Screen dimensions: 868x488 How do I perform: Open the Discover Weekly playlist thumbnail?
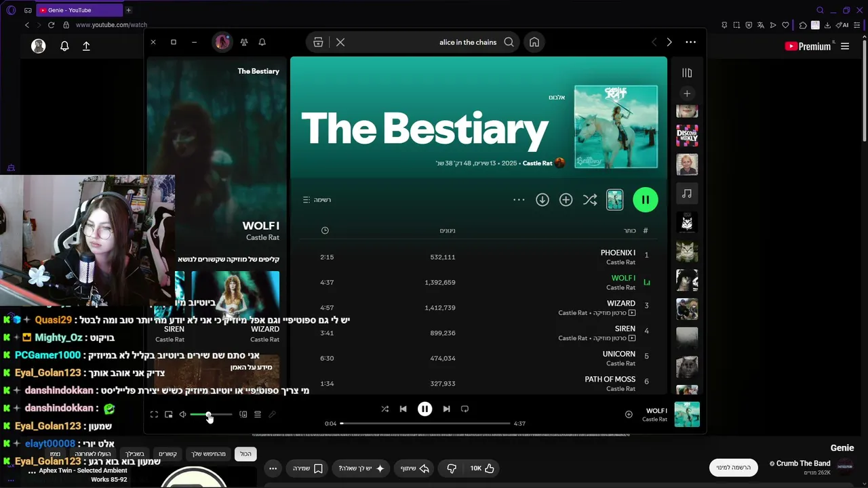pyautogui.click(x=687, y=136)
